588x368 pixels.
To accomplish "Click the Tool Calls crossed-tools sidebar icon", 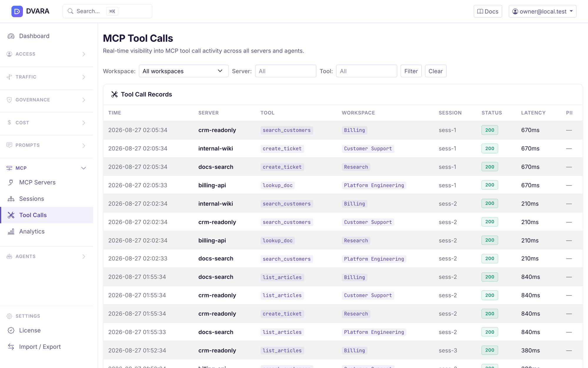I will click(x=11, y=215).
